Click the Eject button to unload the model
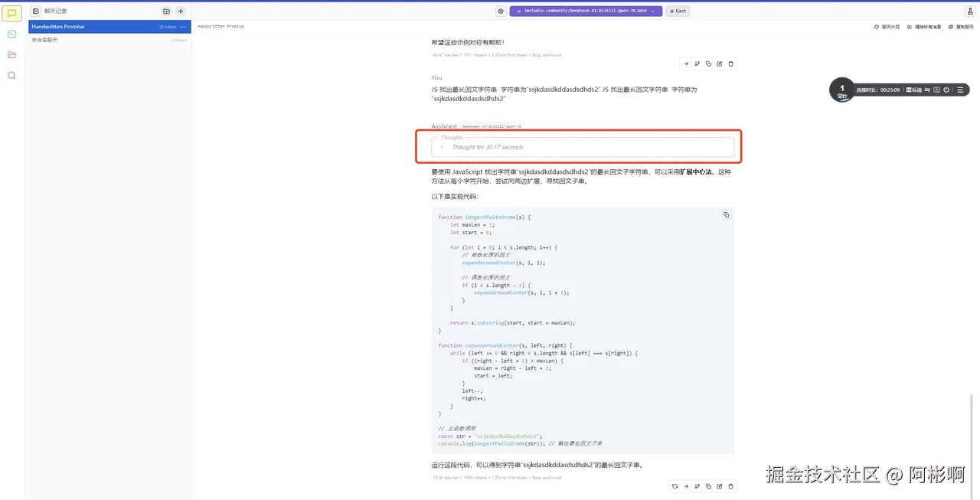This screenshot has width=980, height=500. (677, 11)
